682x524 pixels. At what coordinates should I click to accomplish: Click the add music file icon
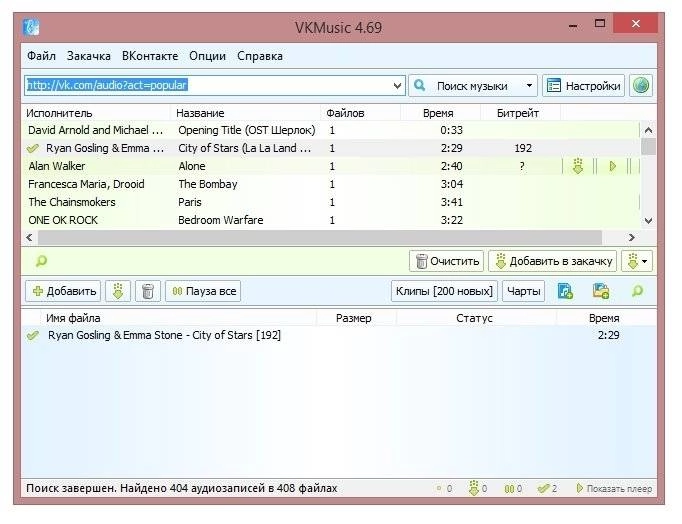(x=565, y=291)
